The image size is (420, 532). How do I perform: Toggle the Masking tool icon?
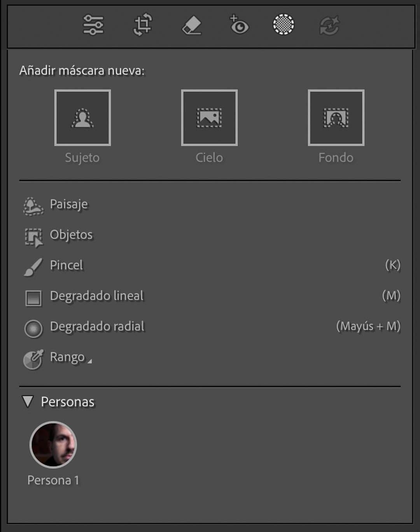click(x=283, y=24)
